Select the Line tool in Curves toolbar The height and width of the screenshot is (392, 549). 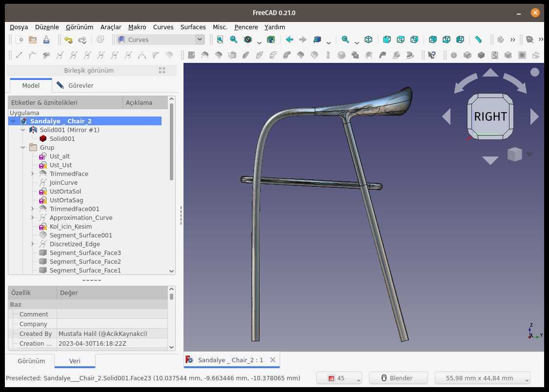click(19, 55)
